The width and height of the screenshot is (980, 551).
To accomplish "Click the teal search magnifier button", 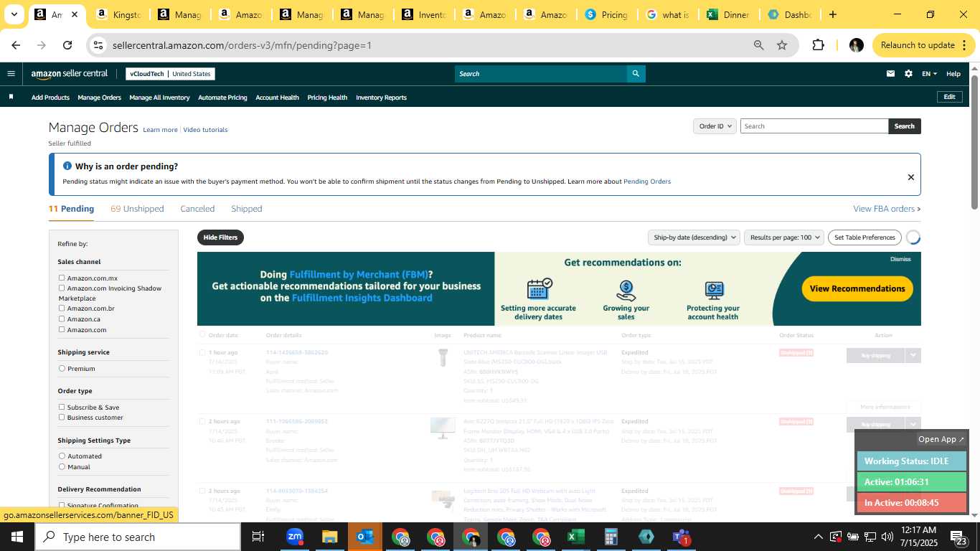I will (636, 74).
